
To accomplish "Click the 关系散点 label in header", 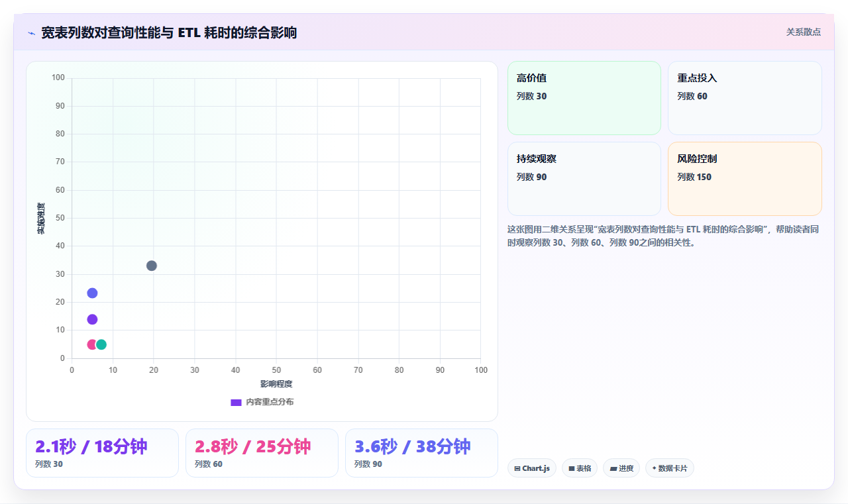I will coord(804,32).
